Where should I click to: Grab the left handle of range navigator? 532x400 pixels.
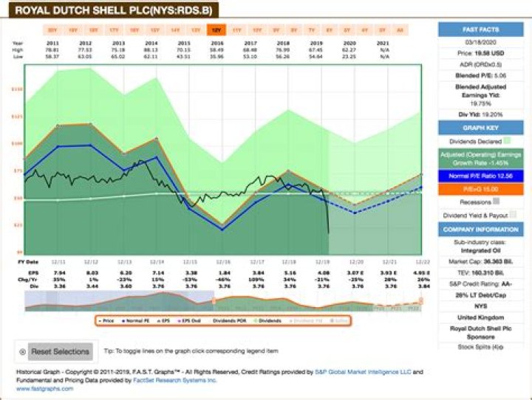(x=214, y=300)
